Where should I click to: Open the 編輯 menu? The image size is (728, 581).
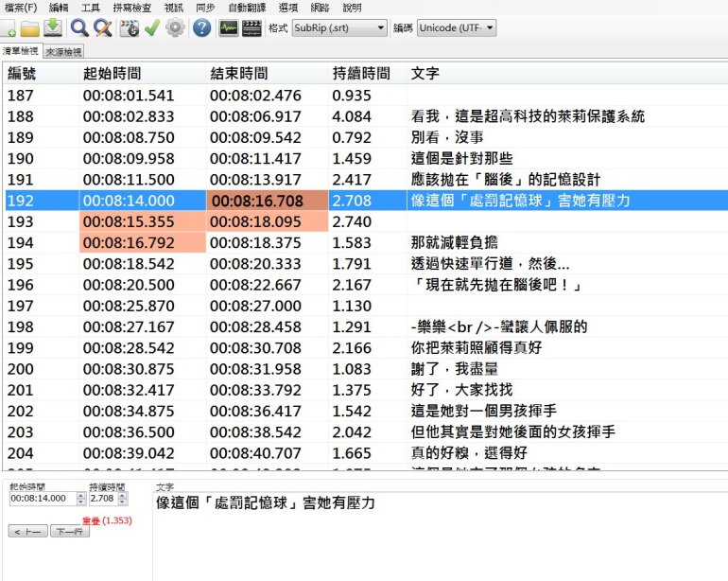[x=59, y=8]
